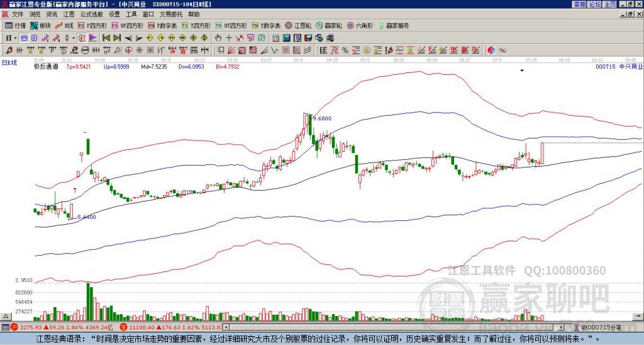Open the 工具 menu
The image size is (644, 345).
click(131, 14)
